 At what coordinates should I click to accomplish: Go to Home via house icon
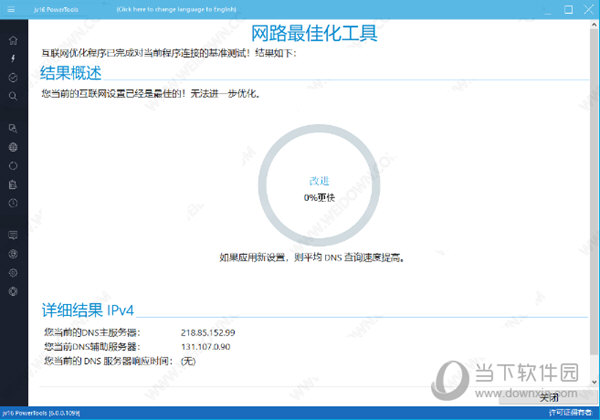pyautogui.click(x=13, y=40)
